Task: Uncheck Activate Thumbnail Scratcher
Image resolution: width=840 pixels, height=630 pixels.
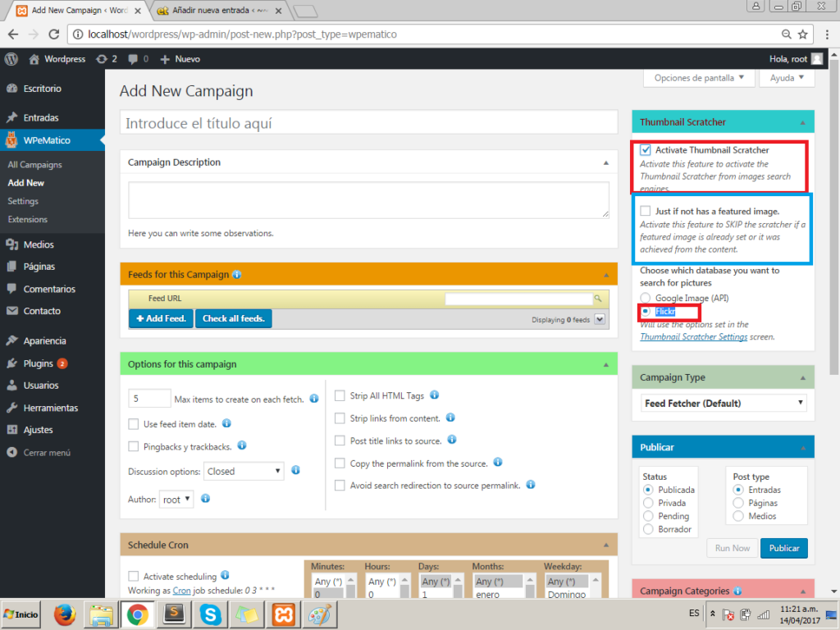Action: point(646,150)
